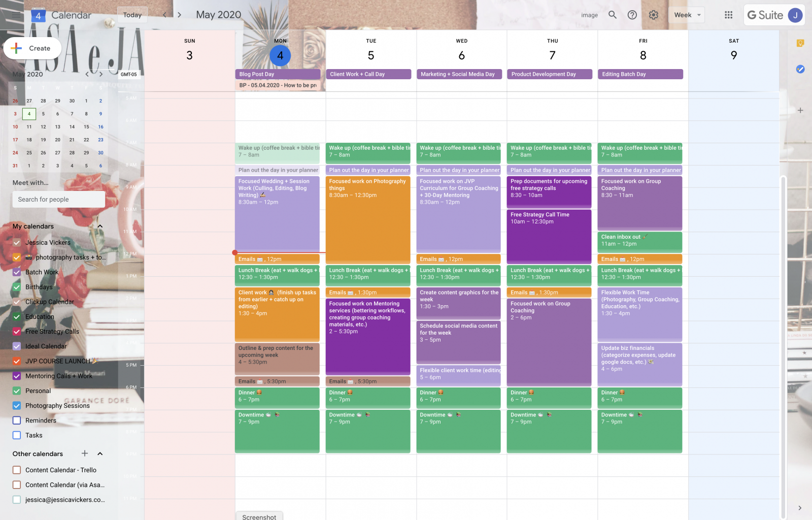The height and width of the screenshot is (520, 812).
Task: Click the Create event button
Action: click(x=32, y=48)
